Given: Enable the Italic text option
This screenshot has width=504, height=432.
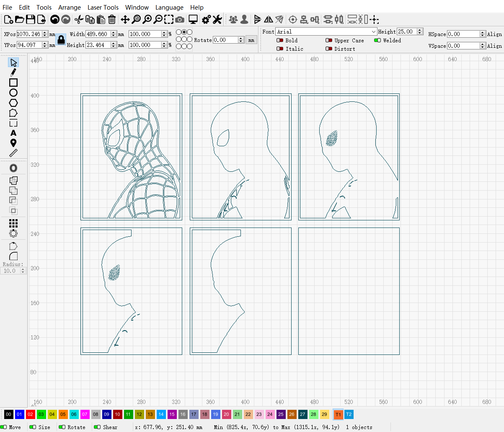Looking at the screenshot, I should 279,49.
